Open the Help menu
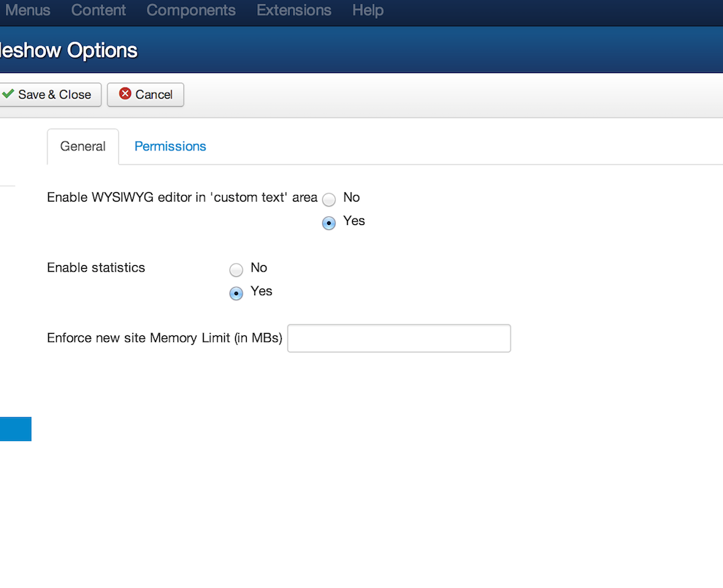723x588 pixels. [x=367, y=10]
